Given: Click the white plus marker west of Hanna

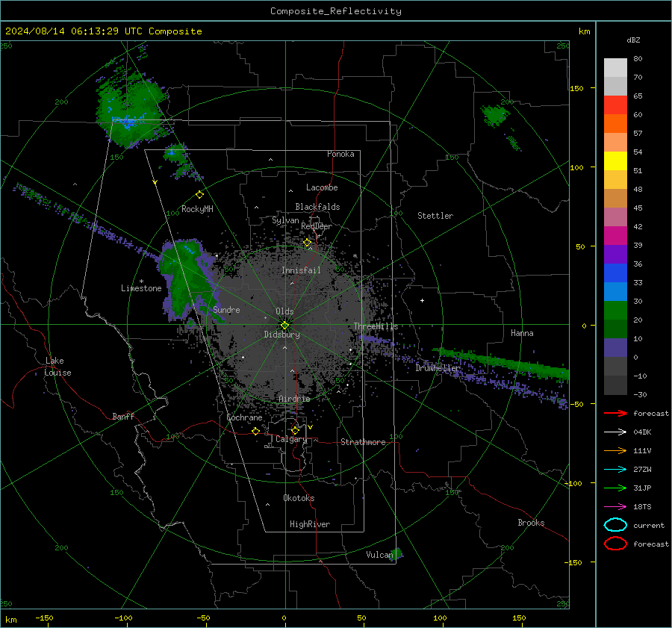Looking at the screenshot, I should click(x=422, y=300).
